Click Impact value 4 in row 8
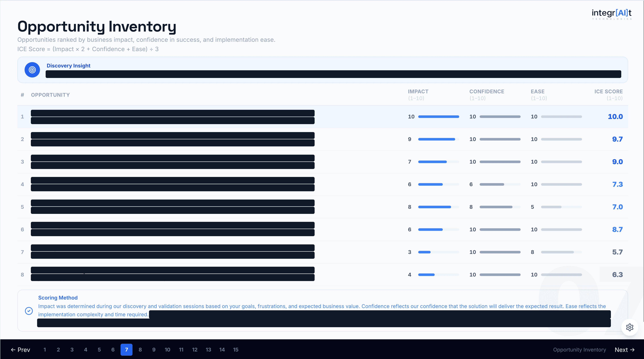The width and height of the screenshot is (644, 359). (x=409, y=275)
